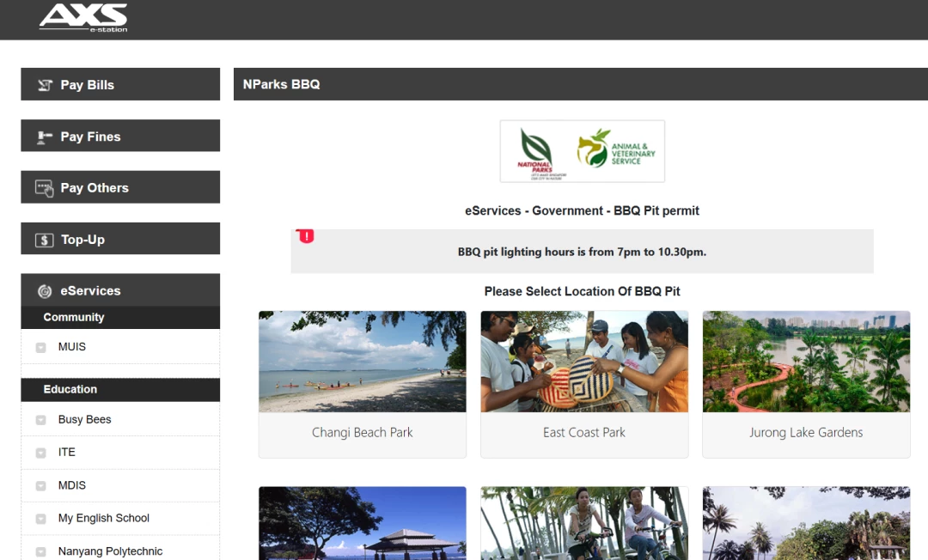Image resolution: width=928 pixels, height=560 pixels.
Task: Expand the MUIS arrow bullet
Action: [x=41, y=348]
